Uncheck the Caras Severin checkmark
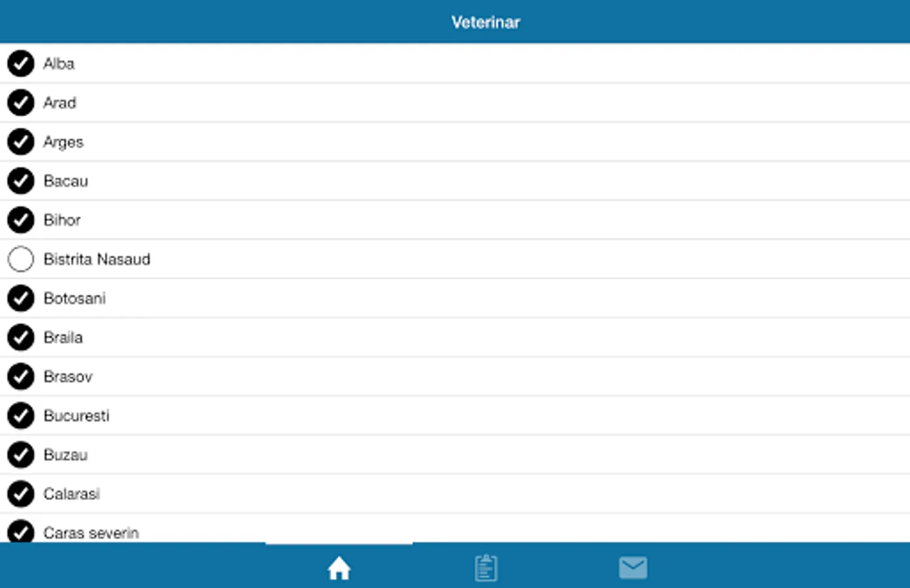This screenshot has height=588, width=910. click(x=21, y=531)
